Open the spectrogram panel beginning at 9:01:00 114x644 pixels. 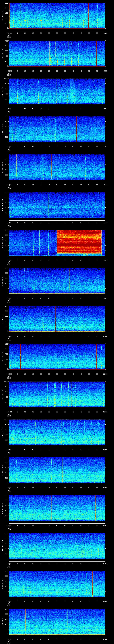pos(57,16)
